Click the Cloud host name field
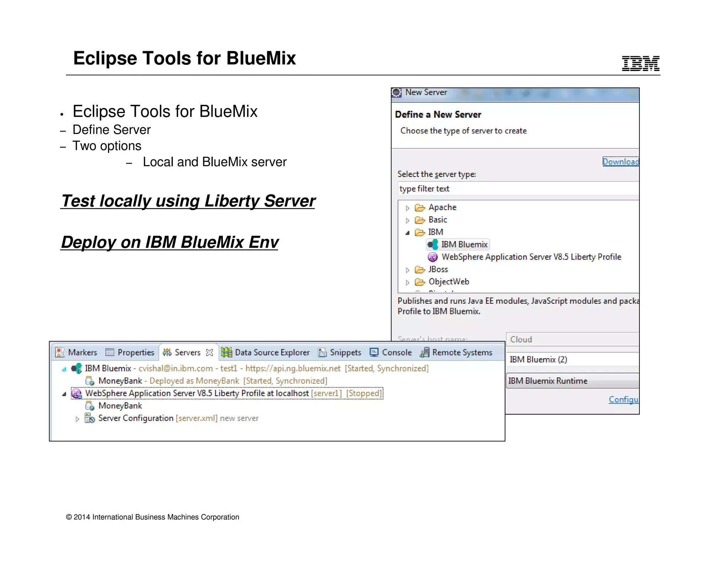This screenshot has height=562, width=728. click(573, 339)
